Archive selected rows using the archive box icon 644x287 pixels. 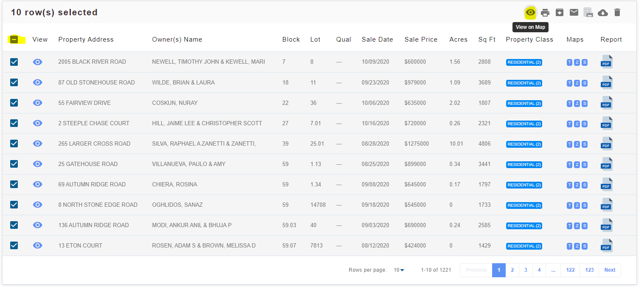click(x=560, y=13)
